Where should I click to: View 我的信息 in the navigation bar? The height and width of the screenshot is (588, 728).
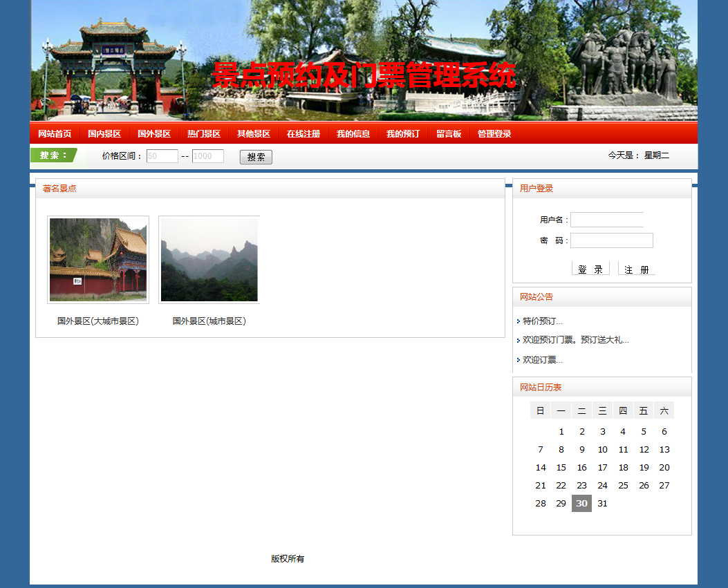(x=353, y=133)
